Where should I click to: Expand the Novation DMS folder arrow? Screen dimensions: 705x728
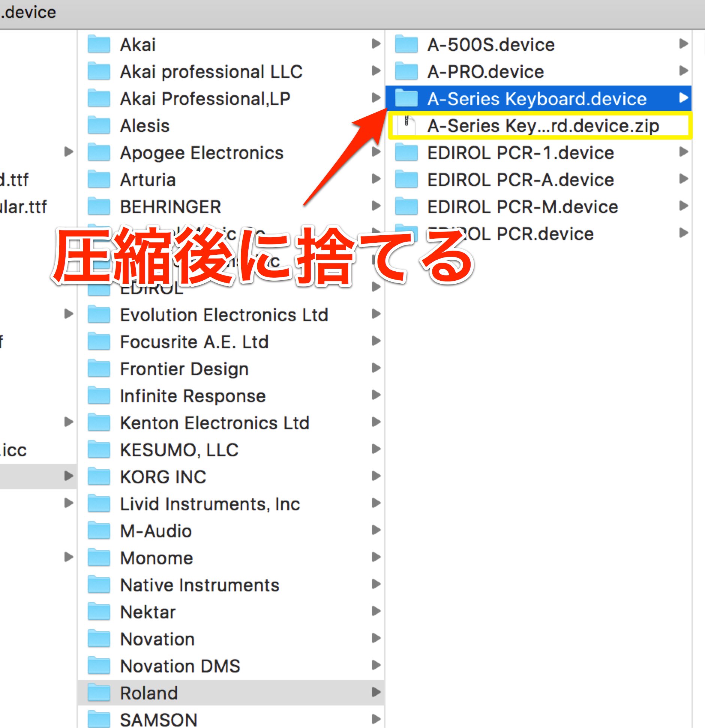point(376,665)
